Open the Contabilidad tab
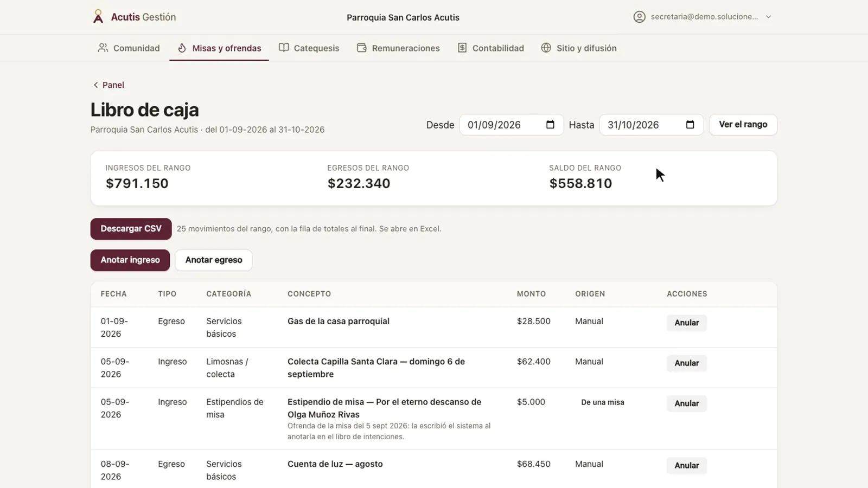Viewport: 868px width, 488px height. (x=490, y=48)
